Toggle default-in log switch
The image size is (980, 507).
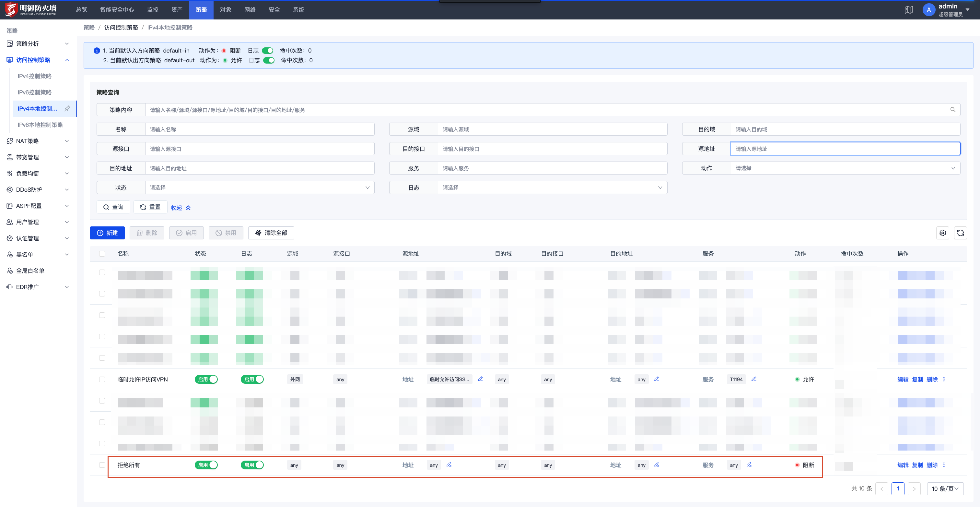pyautogui.click(x=267, y=50)
